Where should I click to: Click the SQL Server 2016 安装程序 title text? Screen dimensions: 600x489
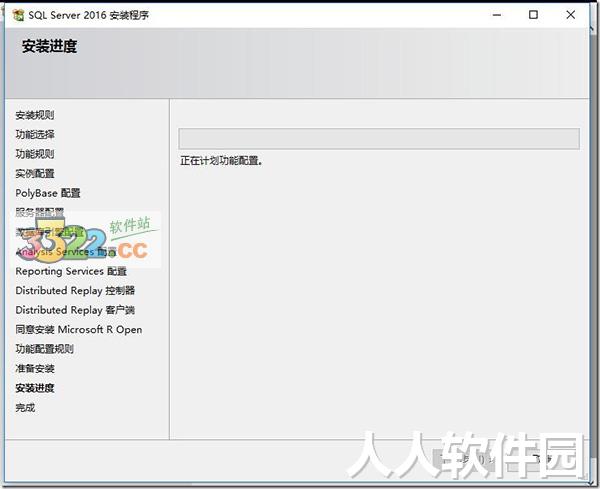coord(89,15)
